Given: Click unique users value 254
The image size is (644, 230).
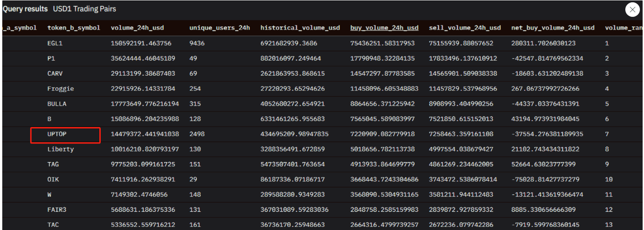Looking at the screenshot, I should pyautogui.click(x=195, y=89).
